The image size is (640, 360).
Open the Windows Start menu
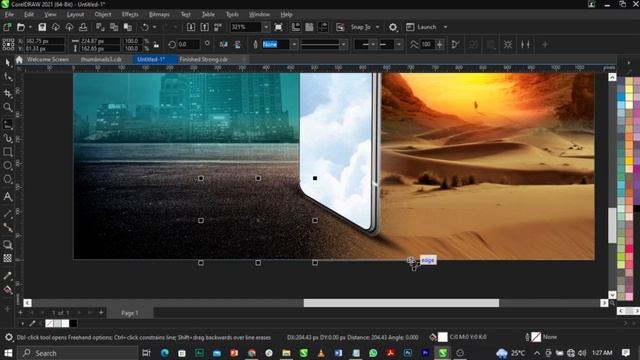tap(8, 353)
